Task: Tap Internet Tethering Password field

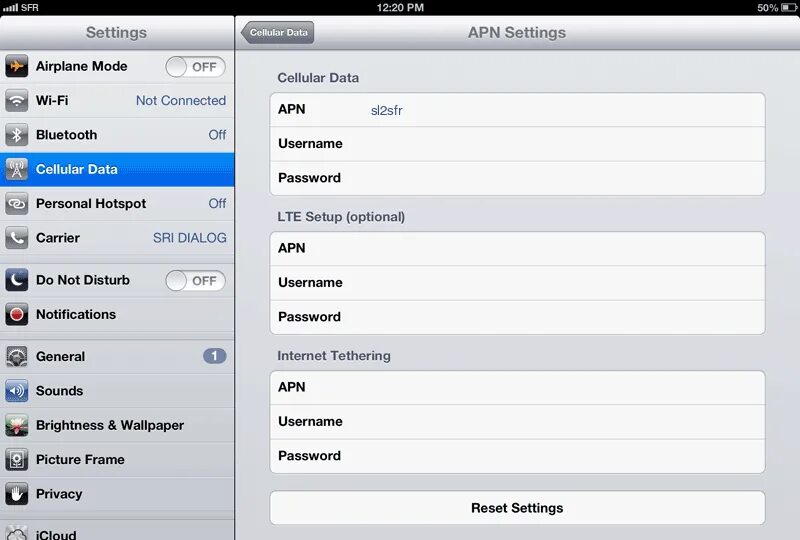Action: pyautogui.click(x=517, y=456)
